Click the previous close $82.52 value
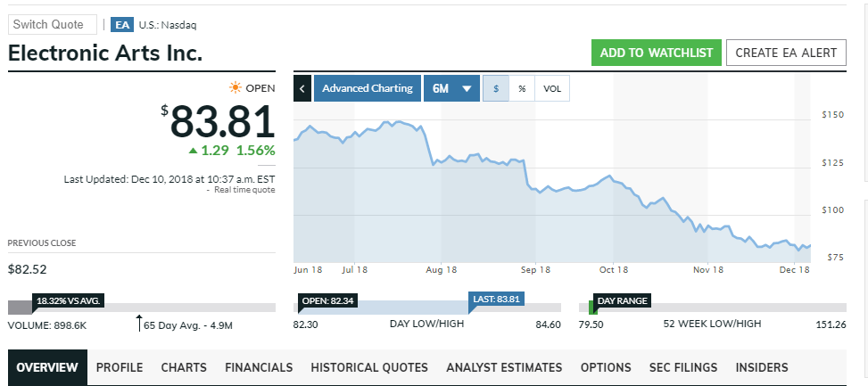 pyautogui.click(x=27, y=269)
